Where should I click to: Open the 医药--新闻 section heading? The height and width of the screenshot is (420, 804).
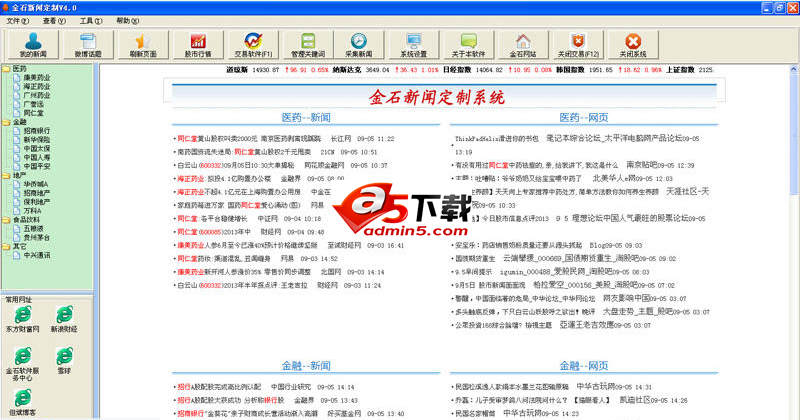(x=306, y=117)
